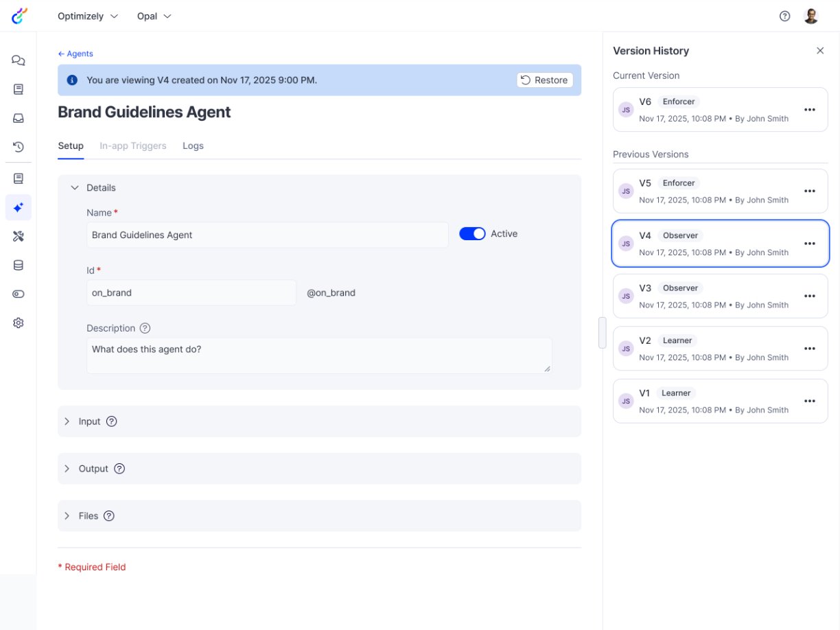Screen dimensions: 840x630
Task: Open the chat conversations panel
Action: tap(19, 60)
